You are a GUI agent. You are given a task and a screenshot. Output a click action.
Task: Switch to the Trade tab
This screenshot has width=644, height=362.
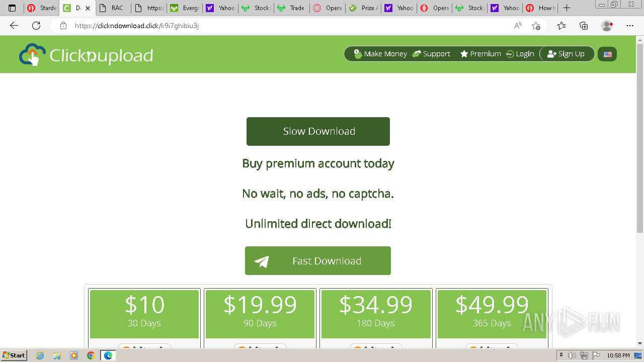tap(292, 8)
